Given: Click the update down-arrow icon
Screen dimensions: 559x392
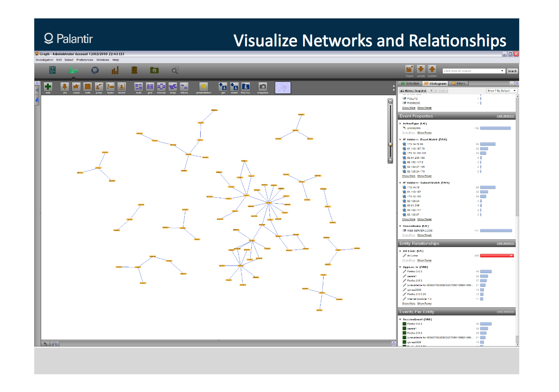Looking at the screenshot, I should tap(421, 69).
